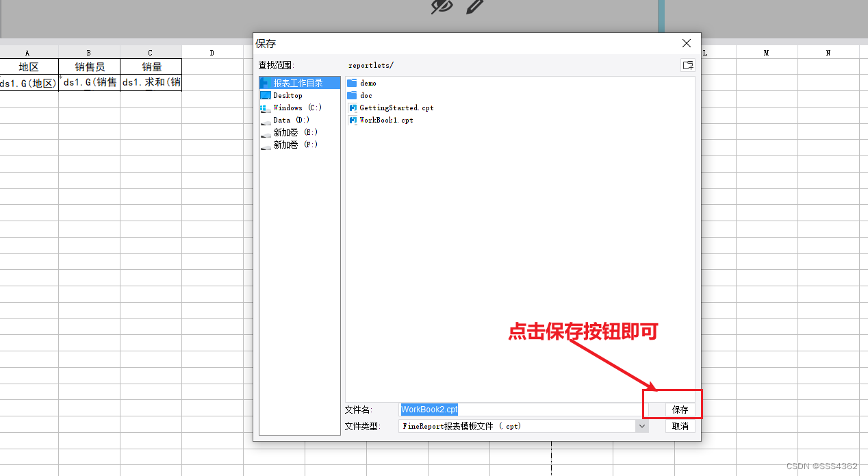Click the GettingStarted.cpt file icon
Screen dimensions: 868x476
click(x=353, y=108)
